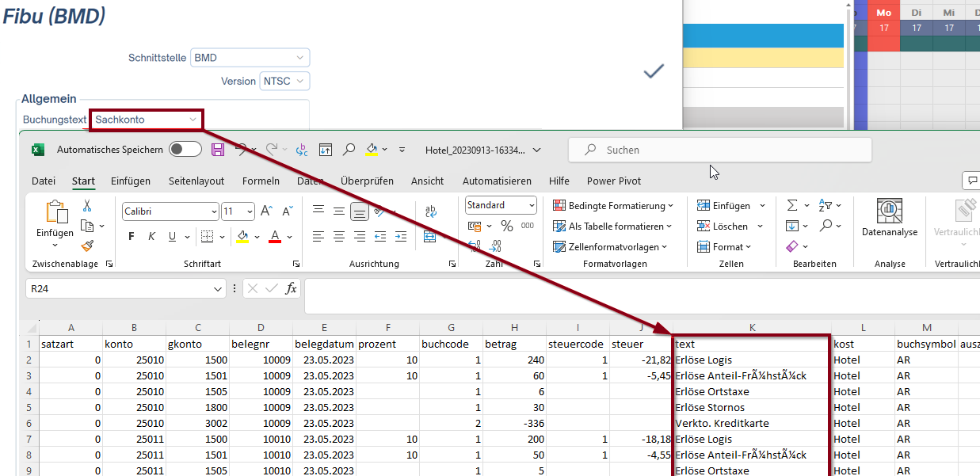Select column K header
Screen dimensions: 980x476
[x=752, y=327]
